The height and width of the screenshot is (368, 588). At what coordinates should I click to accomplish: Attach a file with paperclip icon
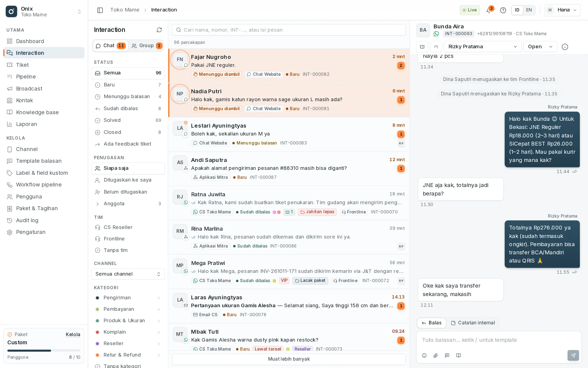click(436, 355)
